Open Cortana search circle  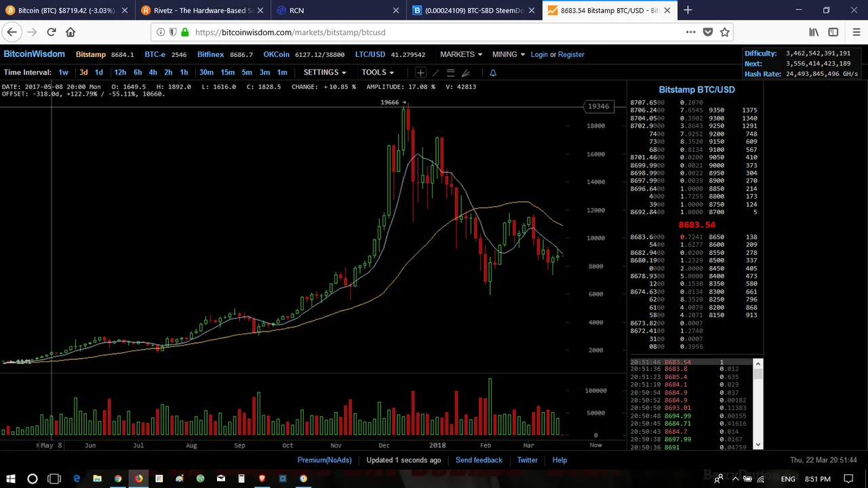pos(32,479)
